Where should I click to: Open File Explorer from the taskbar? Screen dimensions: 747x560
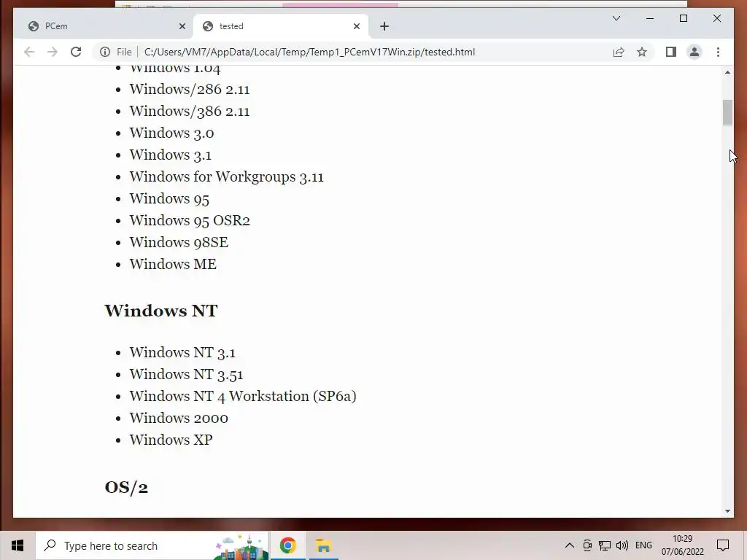click(323, 545)
